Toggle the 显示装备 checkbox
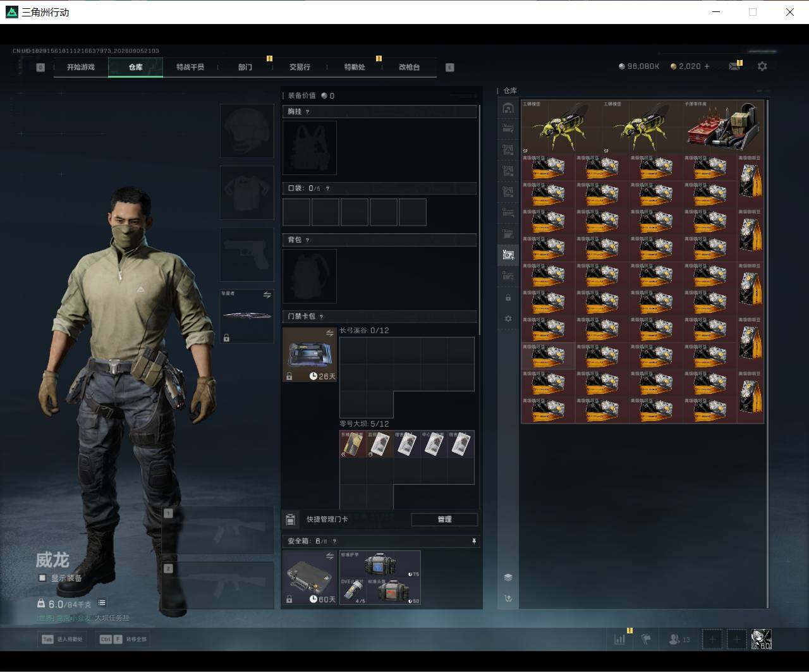This screenshot has height=672, width=809. [42, 578]
